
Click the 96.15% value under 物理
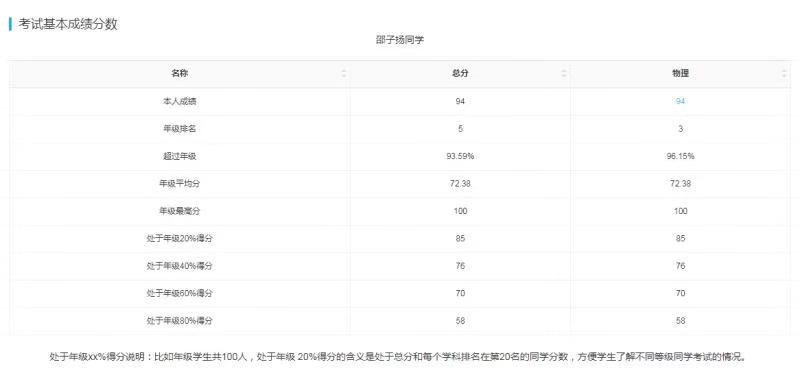[x=680, y=157]
